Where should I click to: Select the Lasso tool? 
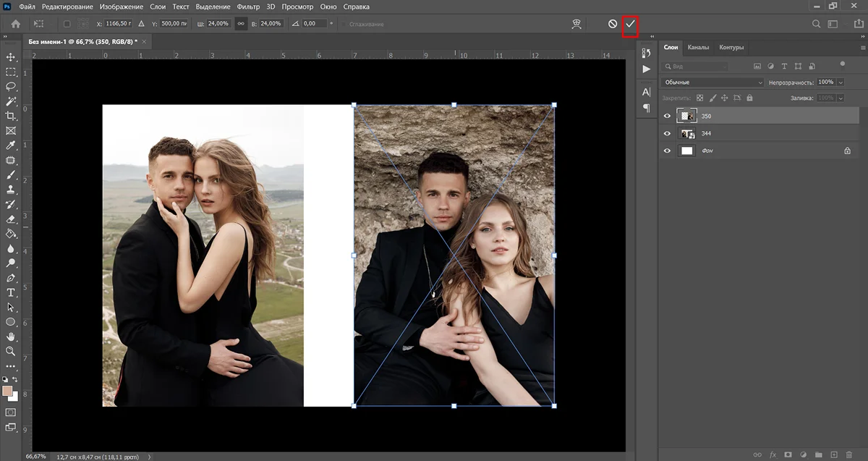[x=11, y=86]
